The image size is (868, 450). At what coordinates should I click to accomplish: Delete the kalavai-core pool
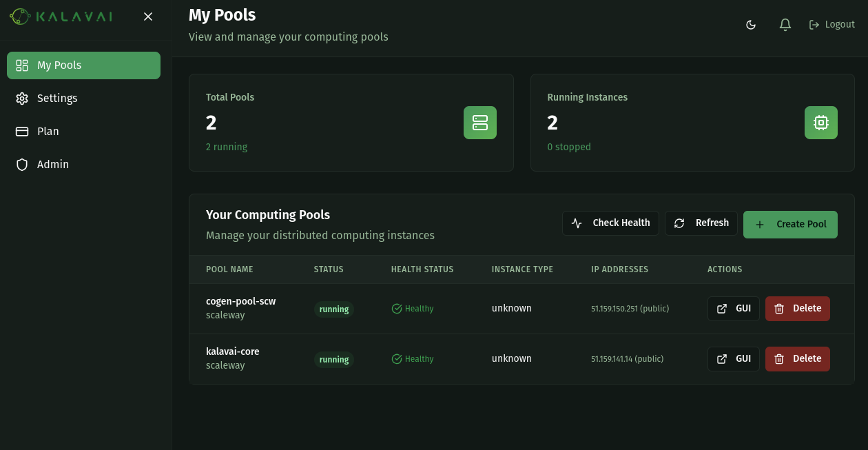(798, 359)
